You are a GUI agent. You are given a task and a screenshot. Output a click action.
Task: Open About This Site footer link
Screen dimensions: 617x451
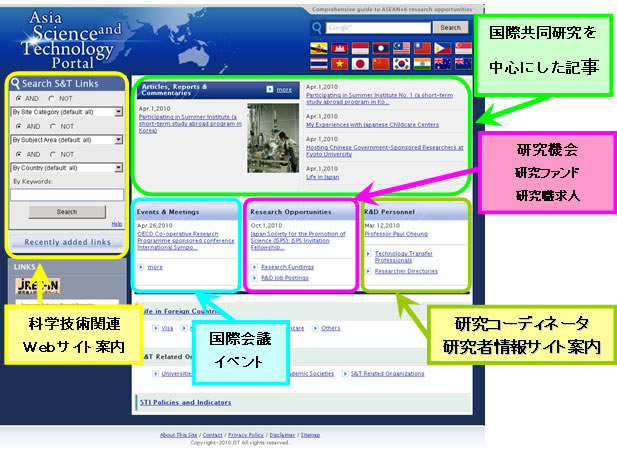[x=178, y=435]
